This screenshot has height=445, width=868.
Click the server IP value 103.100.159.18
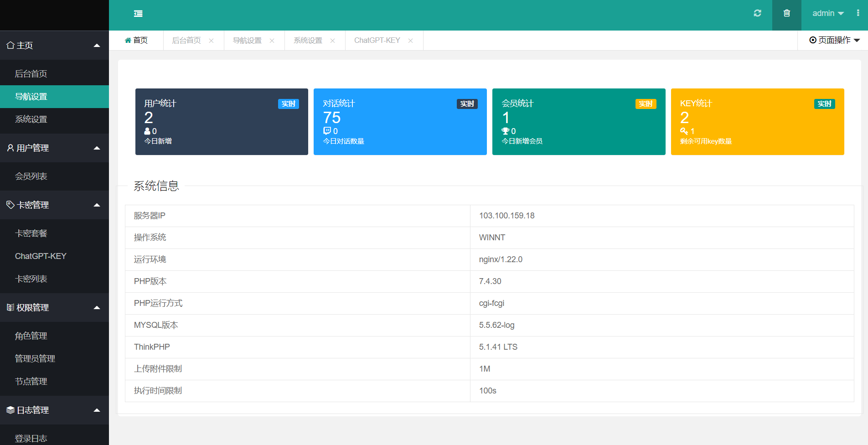(506, 216)
